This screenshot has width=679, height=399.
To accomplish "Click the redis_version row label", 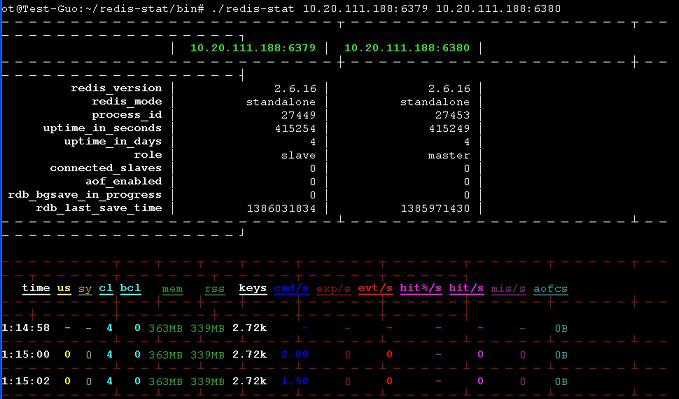I will (x=116, y=88).
